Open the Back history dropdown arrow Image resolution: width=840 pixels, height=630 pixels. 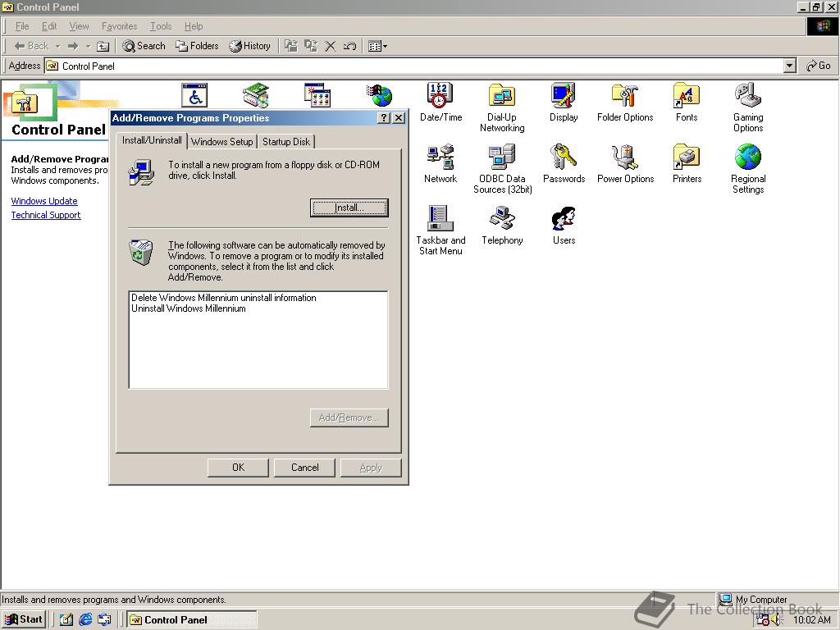pyautogui.click(x=58, y=46)
